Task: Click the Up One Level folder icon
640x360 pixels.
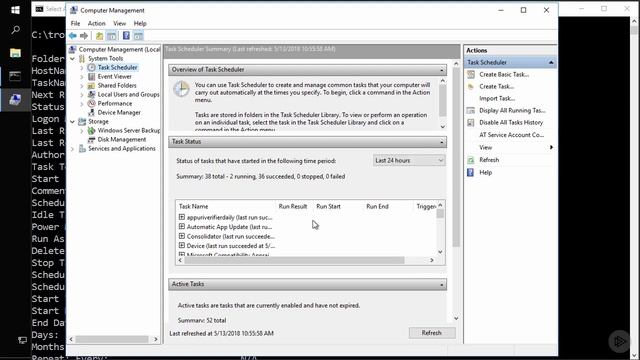Action: click(99, 36)
